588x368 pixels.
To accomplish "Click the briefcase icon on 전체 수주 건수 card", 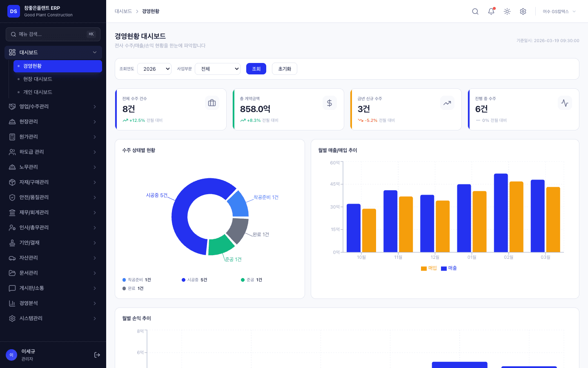I will 212,103.
